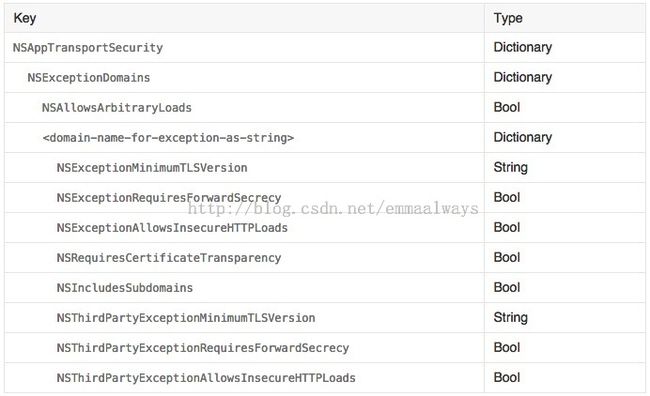Click the NSIncludesSubdomains key
This screenshot has height=396, width=650.
pos(124,288)
